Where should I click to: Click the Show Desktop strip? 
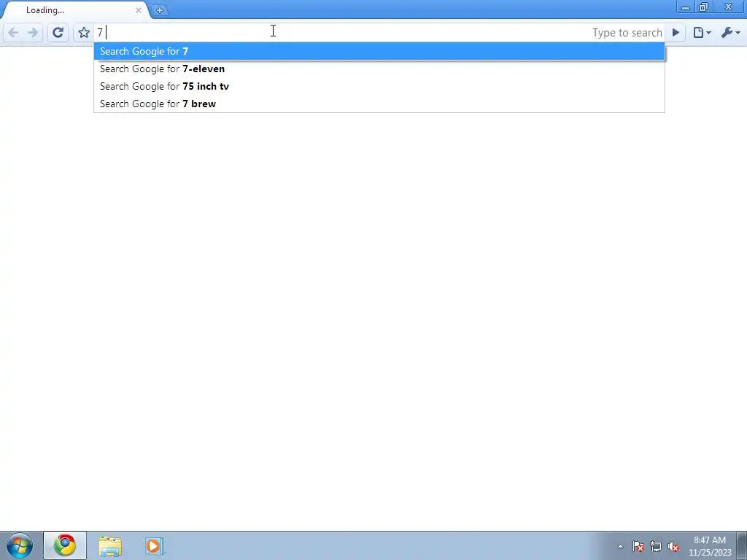point(742,545)
